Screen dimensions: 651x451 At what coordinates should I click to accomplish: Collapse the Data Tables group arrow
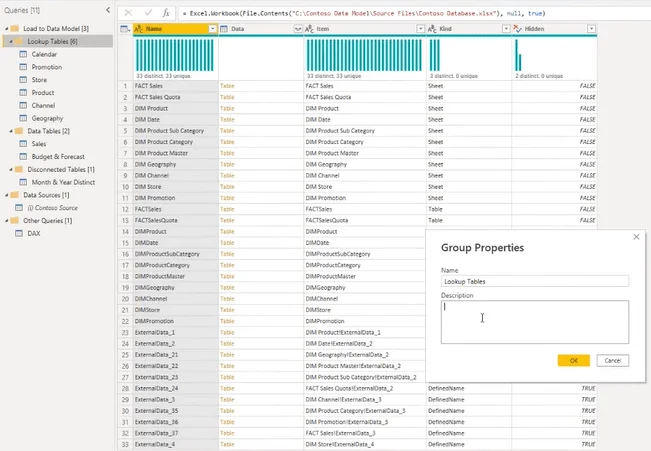pos(11,131)
